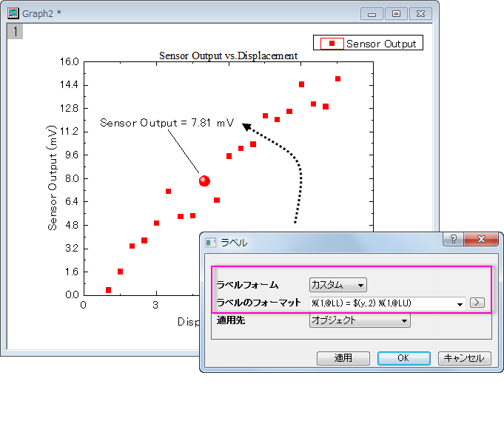Click the 4.8 Y axis tick label
Image resolution: width=504 pixels, height=421 pixels.
72,225
